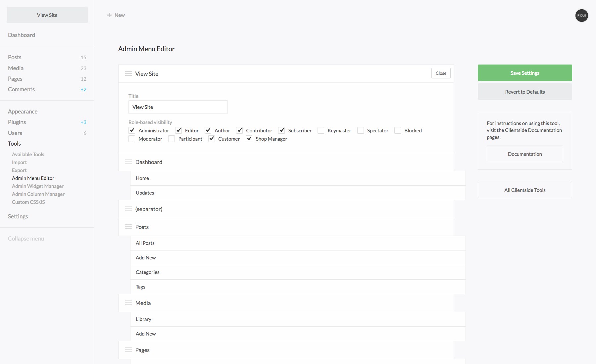Uncheck the Editor role checkbox
This screenshot has width=596, height=364.
178,130
